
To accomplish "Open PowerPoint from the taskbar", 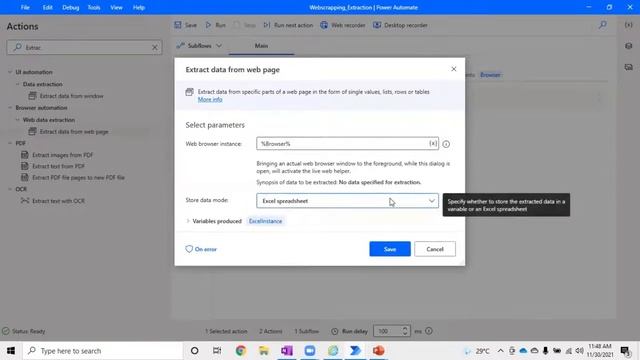I will point(379,351).
